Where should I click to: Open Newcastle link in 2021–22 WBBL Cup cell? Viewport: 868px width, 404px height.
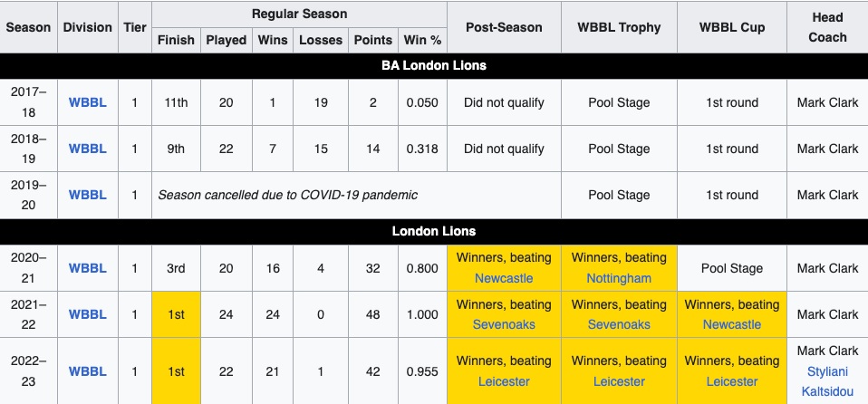pyautogui.click(x=732, y=325)
